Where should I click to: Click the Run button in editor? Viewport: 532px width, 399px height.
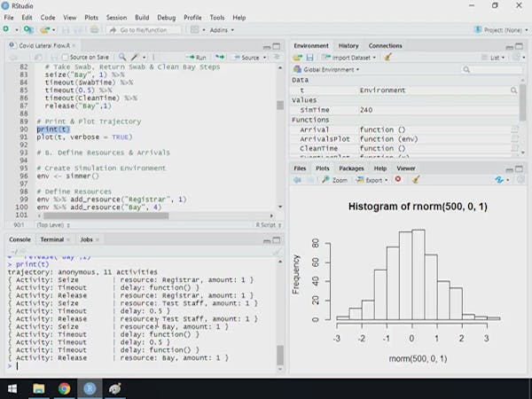click(196, 58)
